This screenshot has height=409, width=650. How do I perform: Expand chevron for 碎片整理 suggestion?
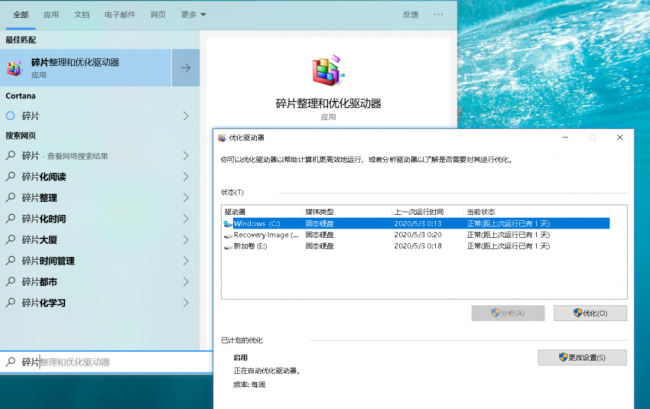point(186,198)
